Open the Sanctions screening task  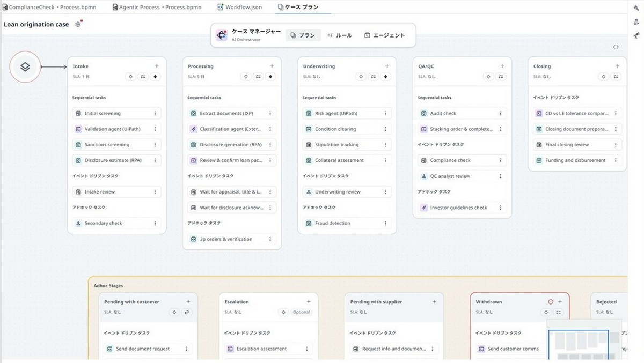click(117, 145)
